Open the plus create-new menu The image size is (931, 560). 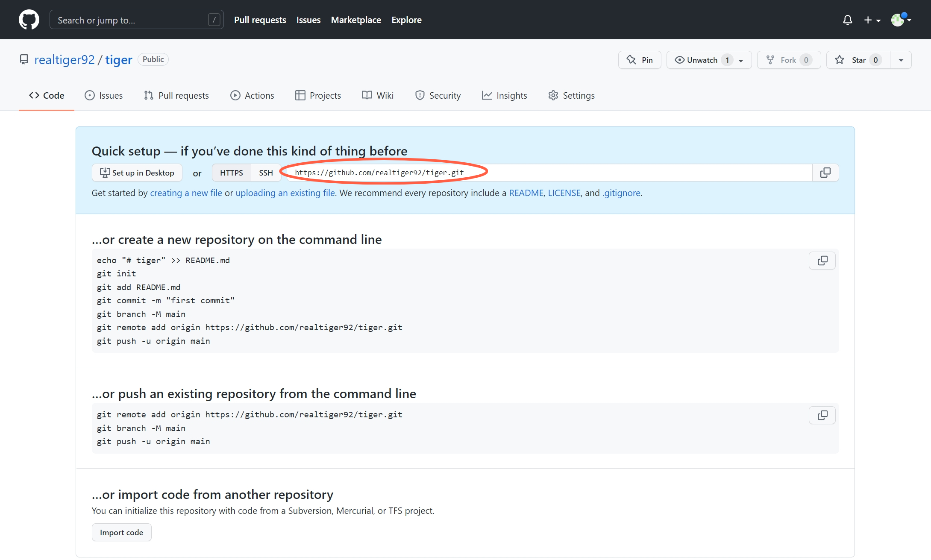click(x=872, y=20)
